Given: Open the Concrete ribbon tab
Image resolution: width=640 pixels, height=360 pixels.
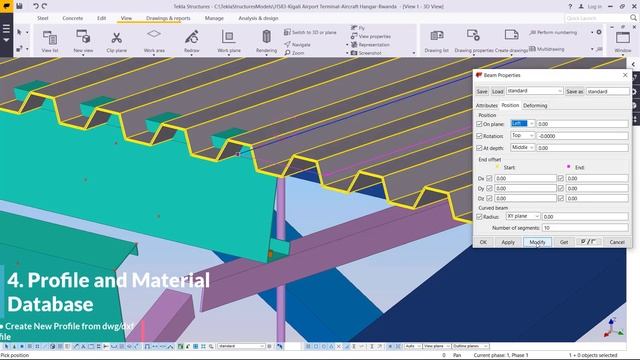Looking at the screenshot, I should [x=73, y=18].
